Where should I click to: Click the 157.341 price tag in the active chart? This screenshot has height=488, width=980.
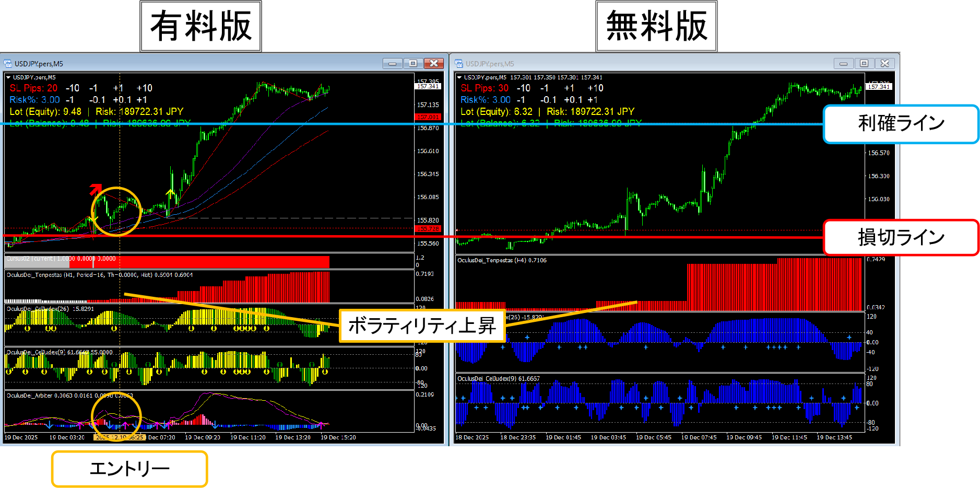(x=428, y=86)
